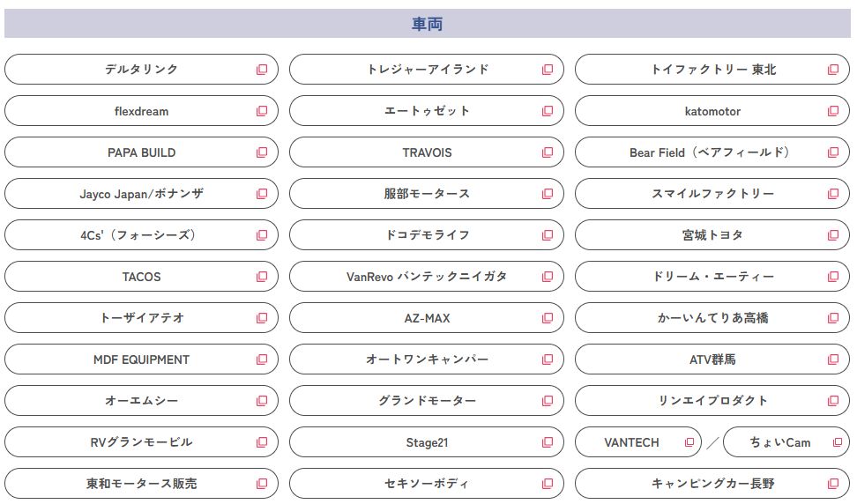
Task: Select the MDF EQUIPMENT button
Action: 141,359
